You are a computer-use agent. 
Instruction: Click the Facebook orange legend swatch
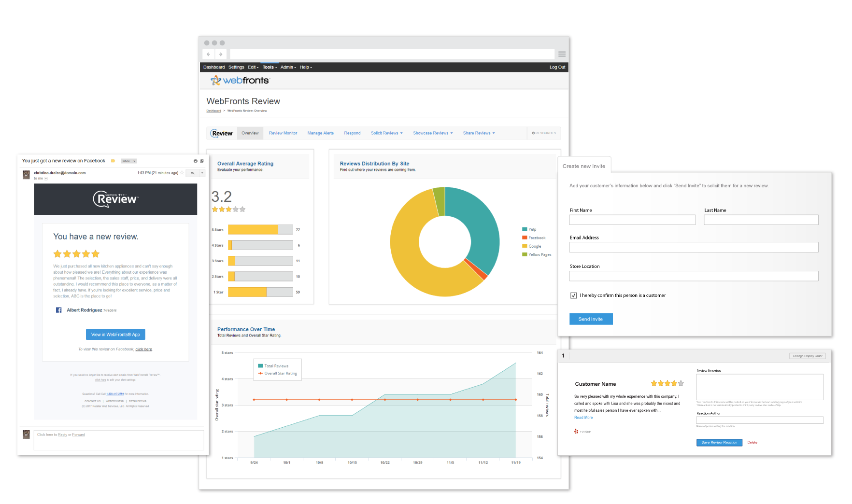(525, 238)
